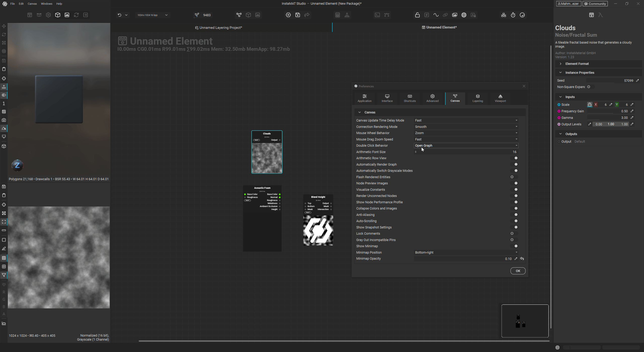Click the Scale X/Y lock icon

pyautogui.click(x=589, y=105)
